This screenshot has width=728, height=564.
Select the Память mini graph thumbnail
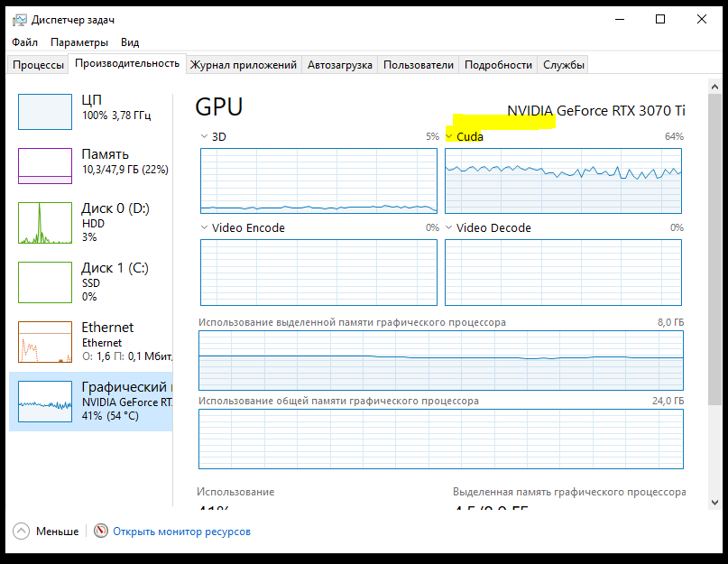coord(45,166)
